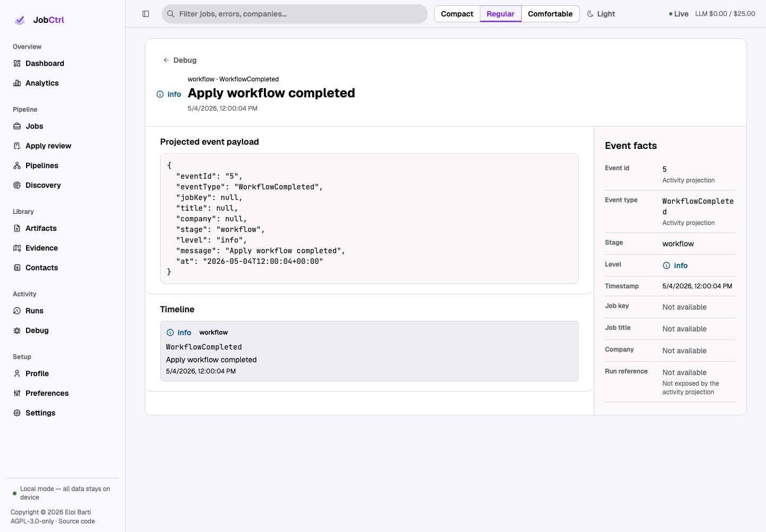The width and height of the screenshot is (766, 532).
Task: Click the moon theme icon
Action: point(590,14)
